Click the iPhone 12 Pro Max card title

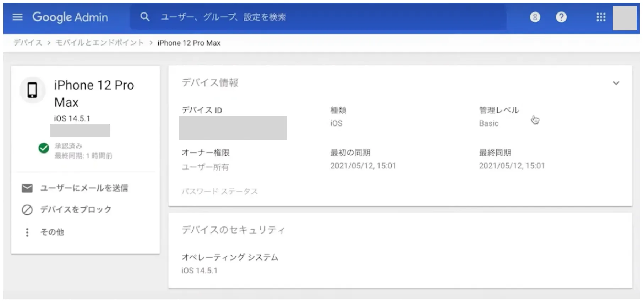94,93
